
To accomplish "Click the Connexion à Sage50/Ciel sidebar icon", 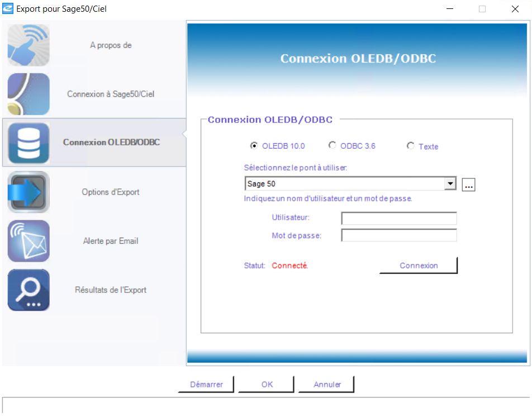I will 28,94.
